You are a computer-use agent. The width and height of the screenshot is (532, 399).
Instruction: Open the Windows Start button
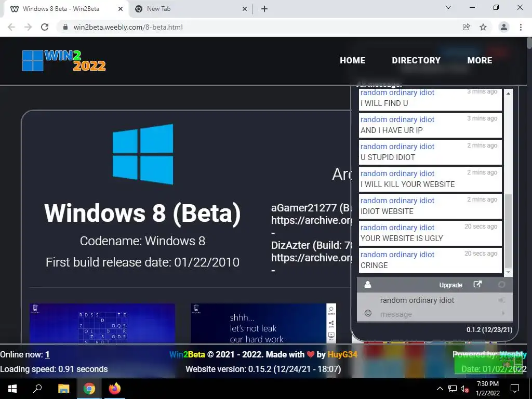click(12, 389)
